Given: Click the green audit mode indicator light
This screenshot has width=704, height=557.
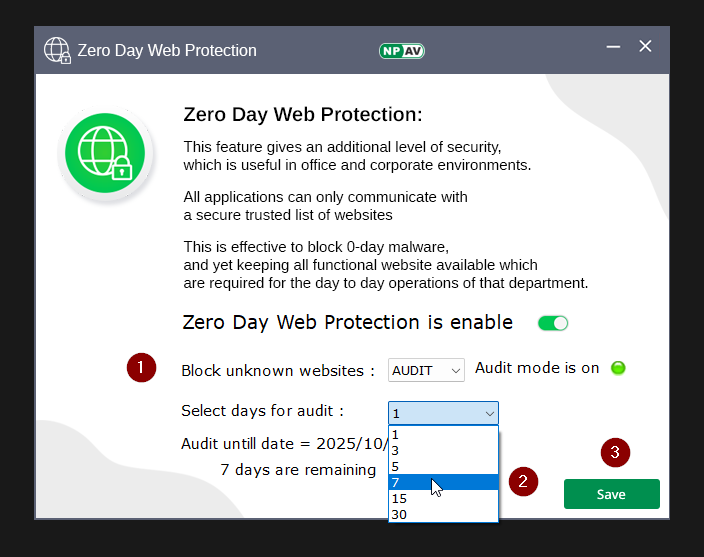Looking at the screenshot, I should point(618,368).
